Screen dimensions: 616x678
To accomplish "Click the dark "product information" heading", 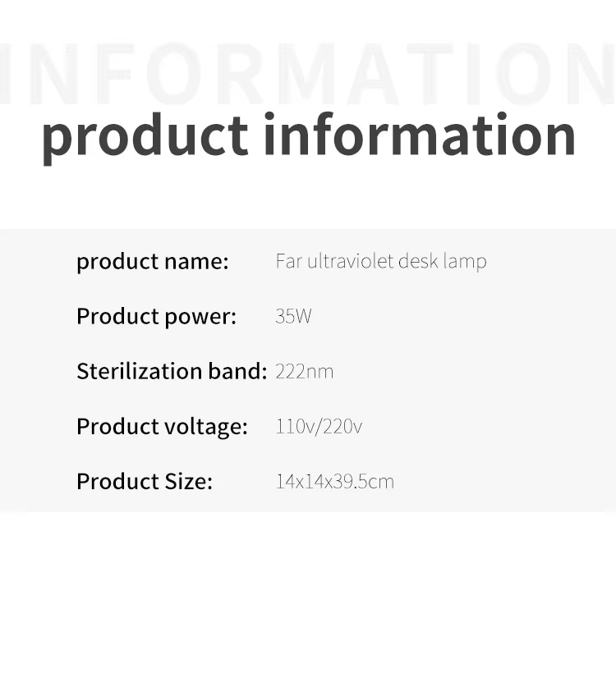I will tap(308, 135).
